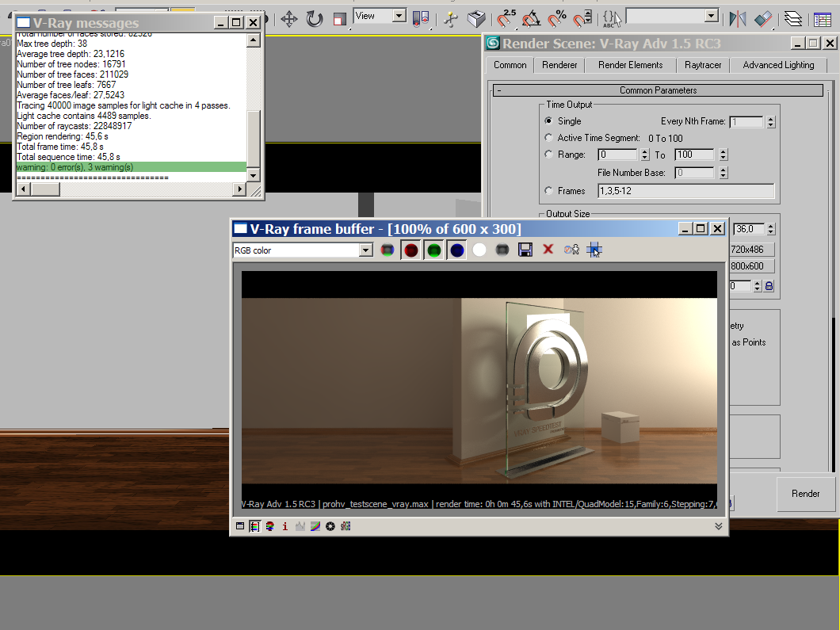Toggle the pixel aspect lock icon
Screen dimensions: 840x630
[x=769, y=286]
